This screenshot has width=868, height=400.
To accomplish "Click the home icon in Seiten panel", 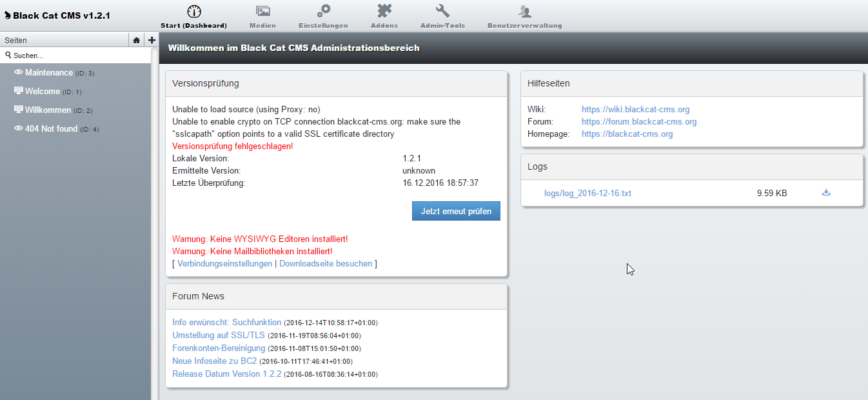I will [x=136, y=40].
